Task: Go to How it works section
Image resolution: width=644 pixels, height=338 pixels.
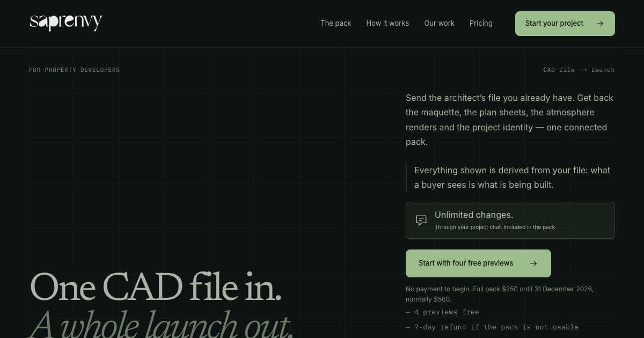Action: (387, 23)
